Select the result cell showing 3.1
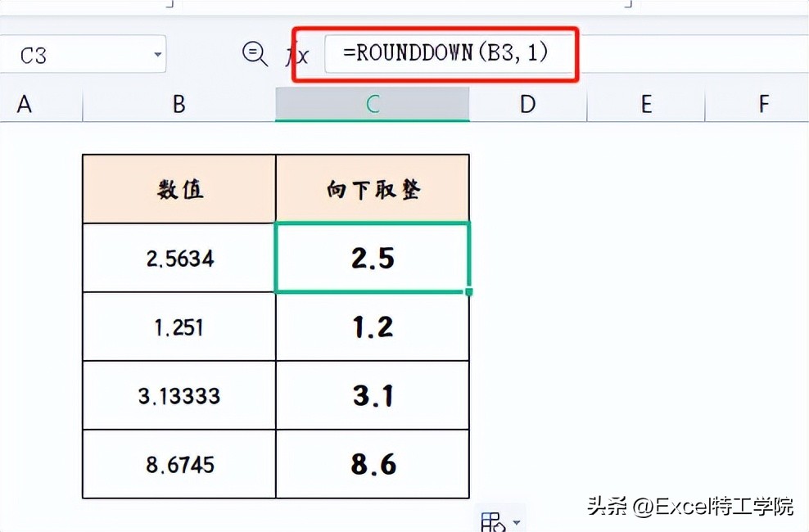Image resolution: width=809 pixels, height=532 pixels. tap(373, 395)
